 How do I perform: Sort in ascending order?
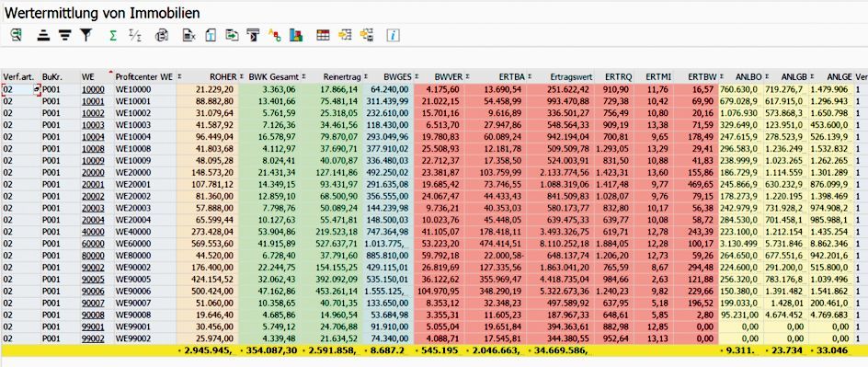point(44,36)
